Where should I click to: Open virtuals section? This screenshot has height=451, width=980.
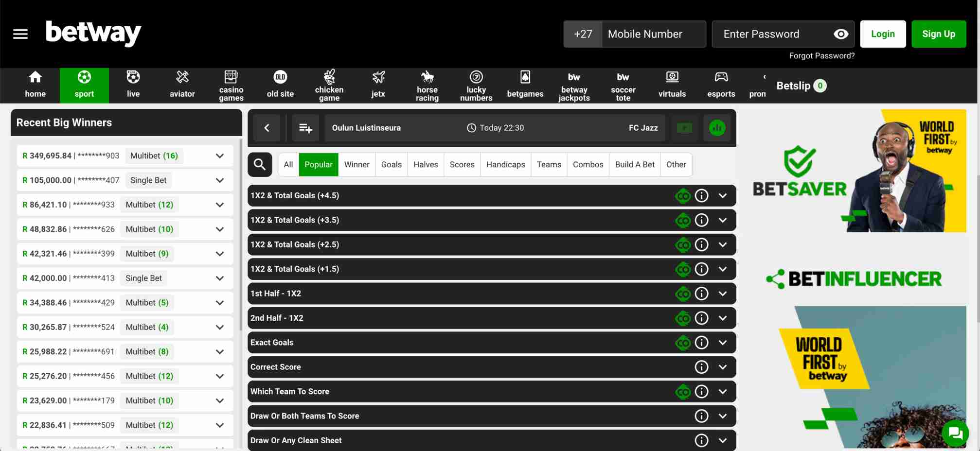[672, 85]
